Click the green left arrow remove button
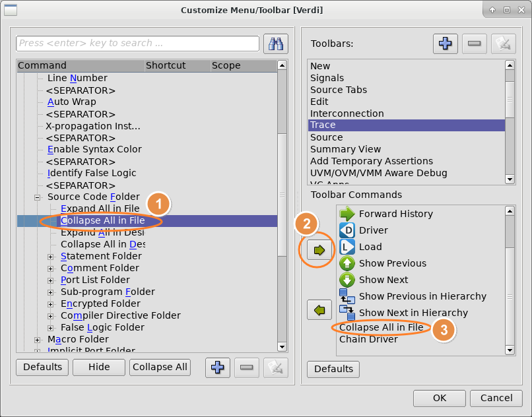Viewport: 532px width, 417px height. [320, 309]
